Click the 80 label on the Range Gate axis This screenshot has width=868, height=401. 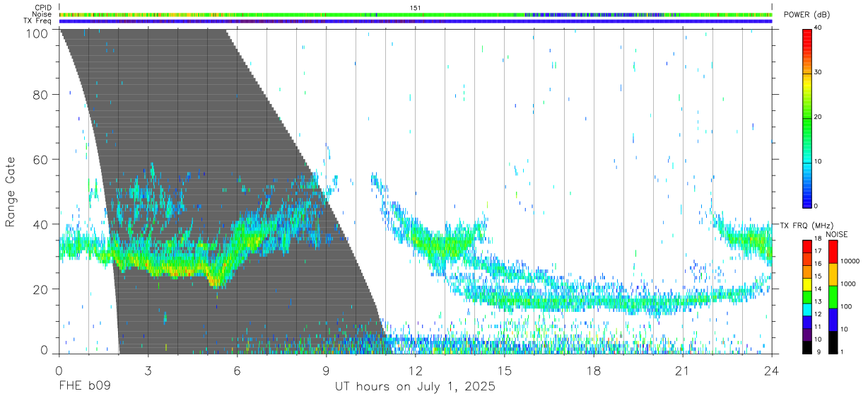pyautogui.click(x=40, y=94)
